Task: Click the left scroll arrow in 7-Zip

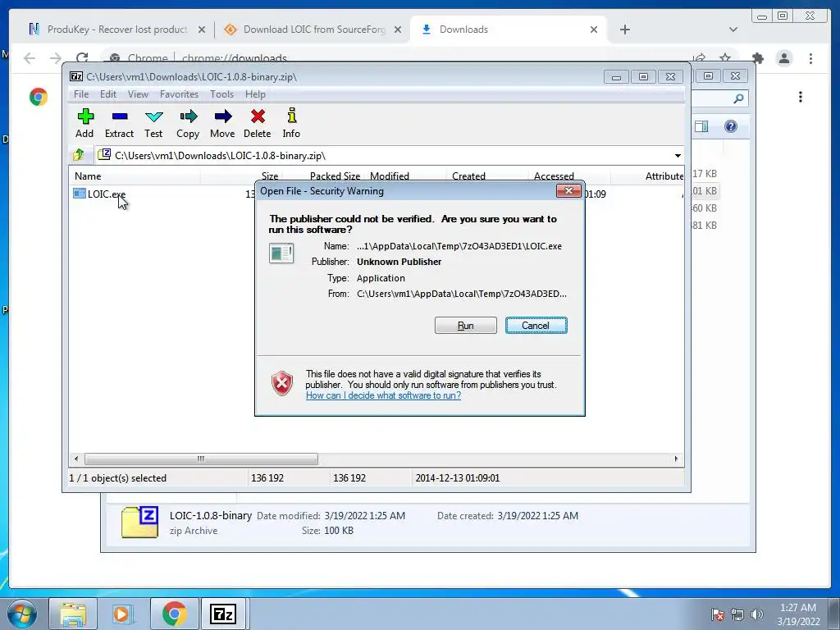Action: coord(76,459)
